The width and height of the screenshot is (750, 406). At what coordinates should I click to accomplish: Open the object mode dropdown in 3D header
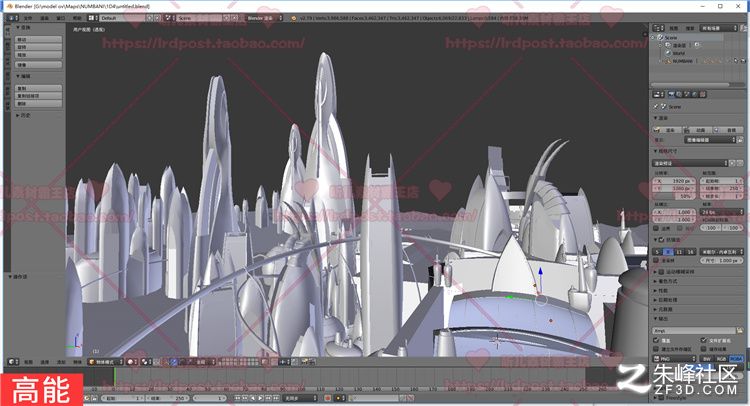(x=105, y=362)
